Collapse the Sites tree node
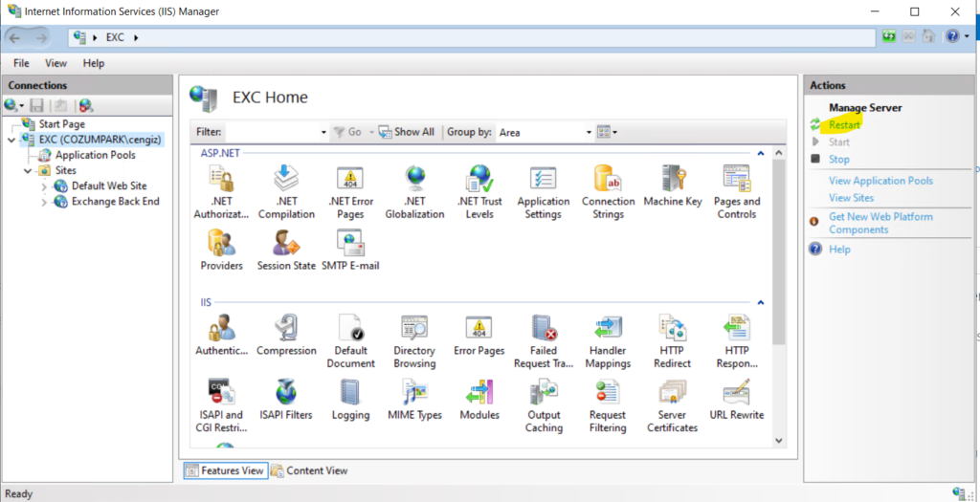The height and width of the screenshot is (502, 980). (28, 170)
